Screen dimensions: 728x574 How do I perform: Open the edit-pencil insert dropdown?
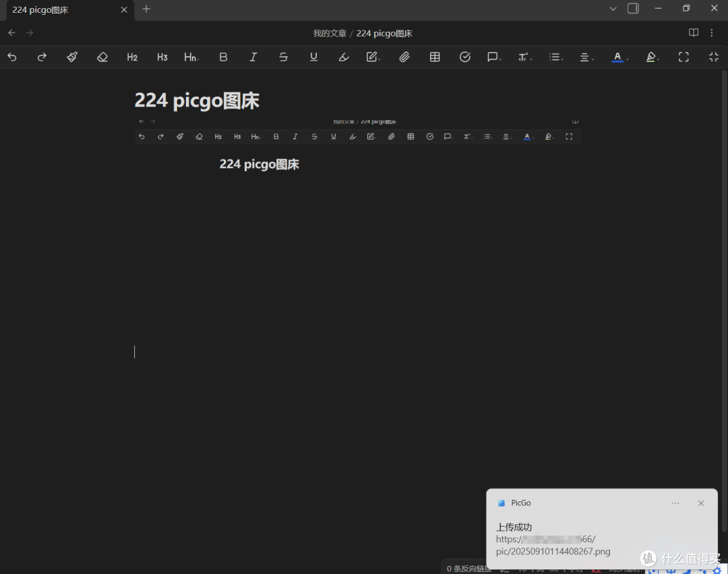pos(373,57)
